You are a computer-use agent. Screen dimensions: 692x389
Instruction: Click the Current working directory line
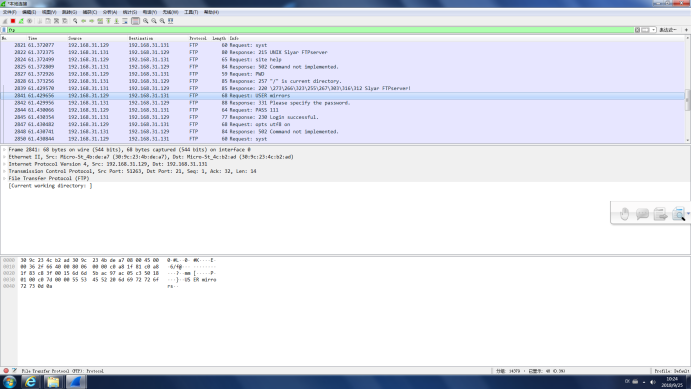50,186
